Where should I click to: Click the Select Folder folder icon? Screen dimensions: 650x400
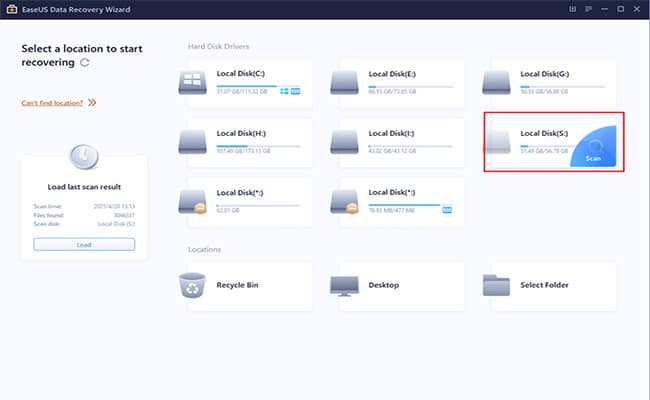pyautogui.click(x=496, y=285)
